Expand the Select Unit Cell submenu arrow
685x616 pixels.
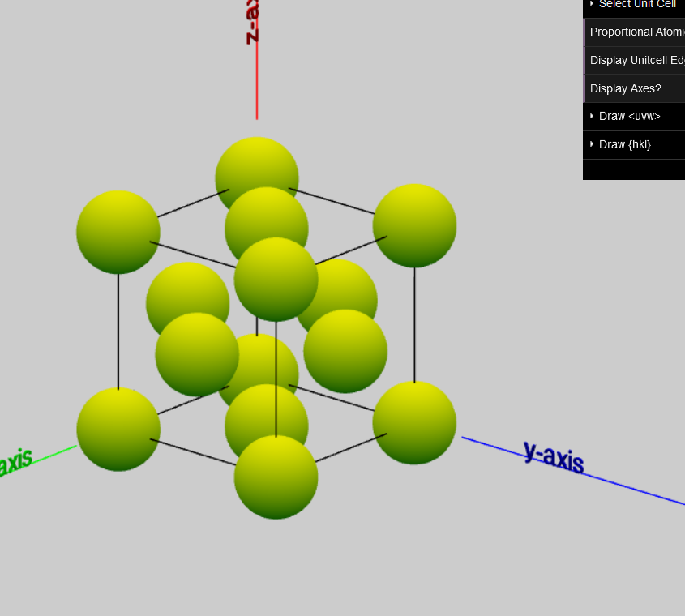coord(590,4)
